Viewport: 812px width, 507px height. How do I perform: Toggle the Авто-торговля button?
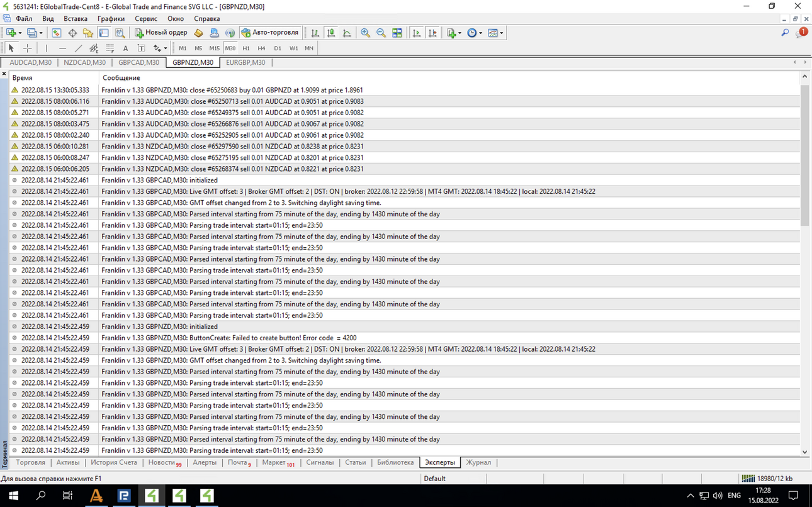tap(269, 33)
